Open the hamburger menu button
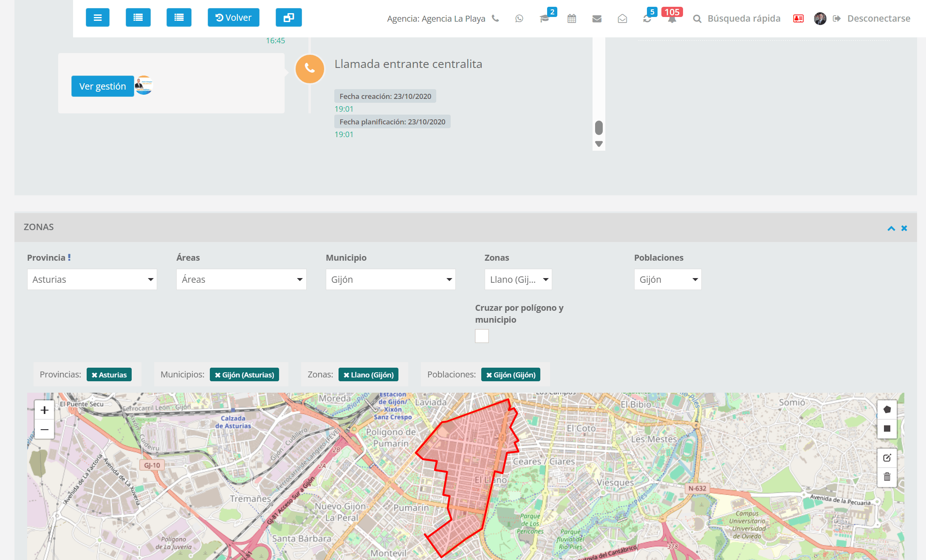 coord(98,17)
